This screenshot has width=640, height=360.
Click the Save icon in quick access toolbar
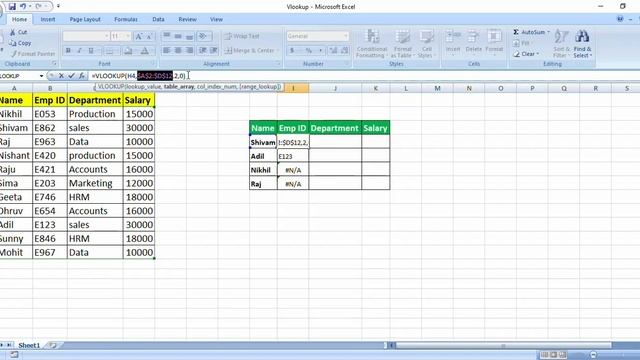click(12, 7)
